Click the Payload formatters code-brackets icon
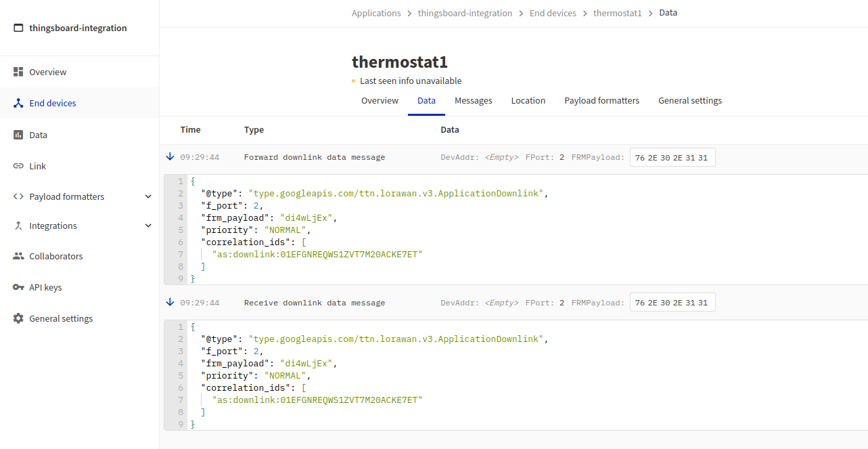The image size is (868, 449). tap(18, 196)
